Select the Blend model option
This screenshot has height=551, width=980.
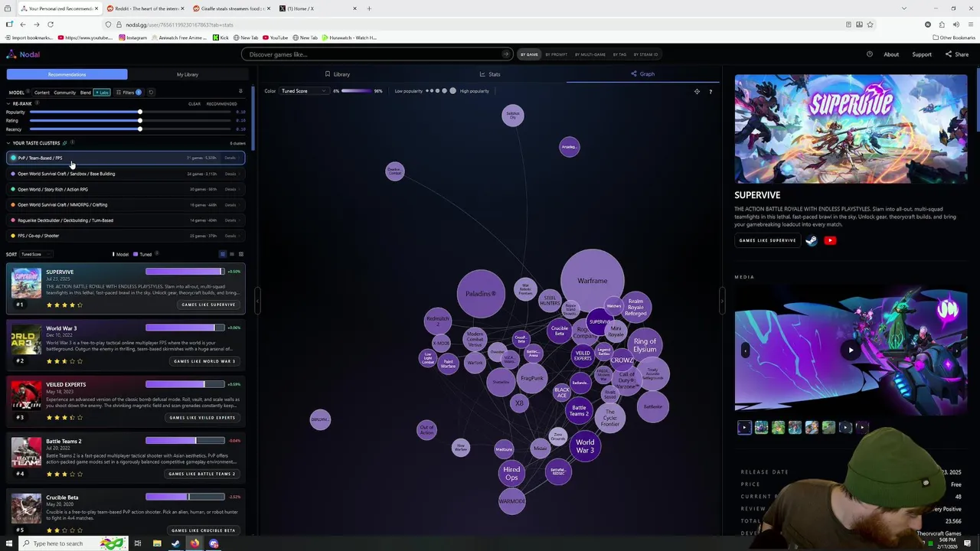click(86, 93)
